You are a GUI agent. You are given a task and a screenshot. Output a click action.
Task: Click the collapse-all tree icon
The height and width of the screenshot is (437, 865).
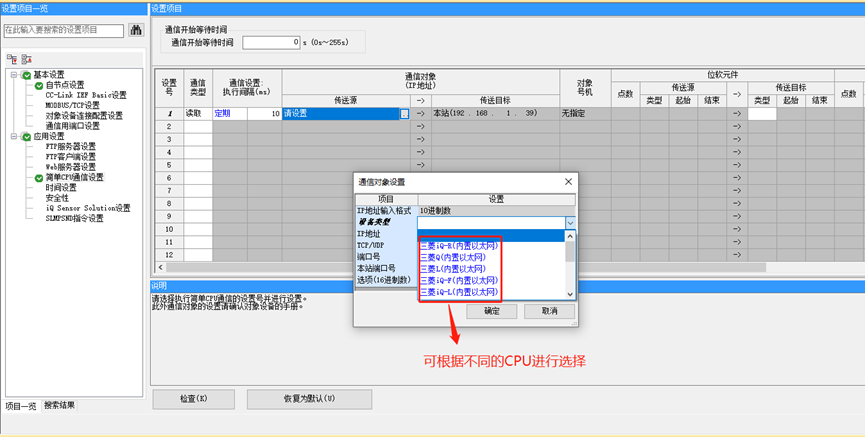(26, 60)
